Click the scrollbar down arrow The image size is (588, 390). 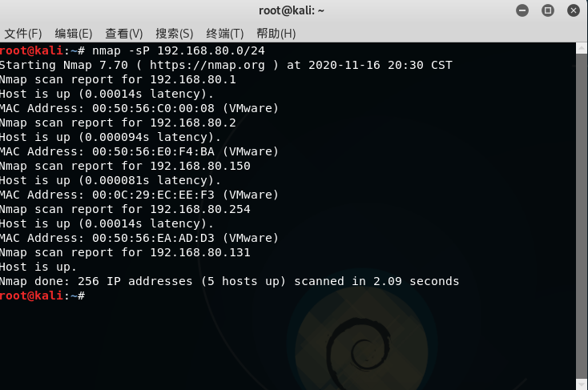(x=582, y=384)
